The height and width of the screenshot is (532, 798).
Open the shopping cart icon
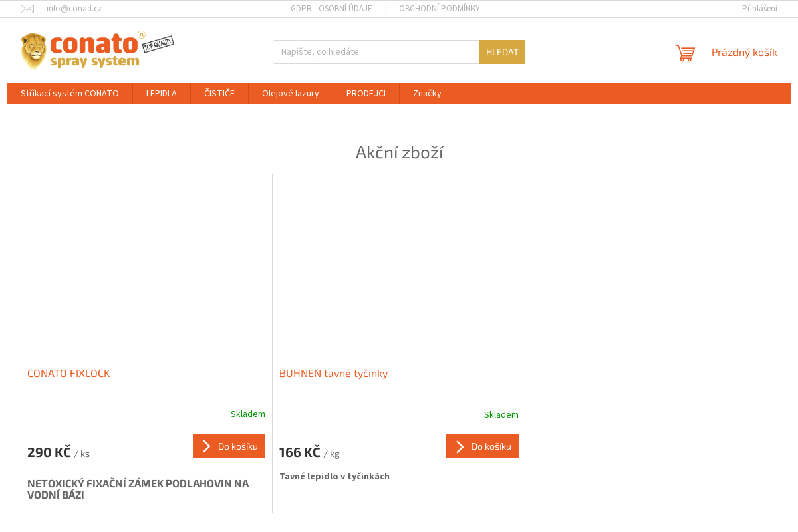685,53
